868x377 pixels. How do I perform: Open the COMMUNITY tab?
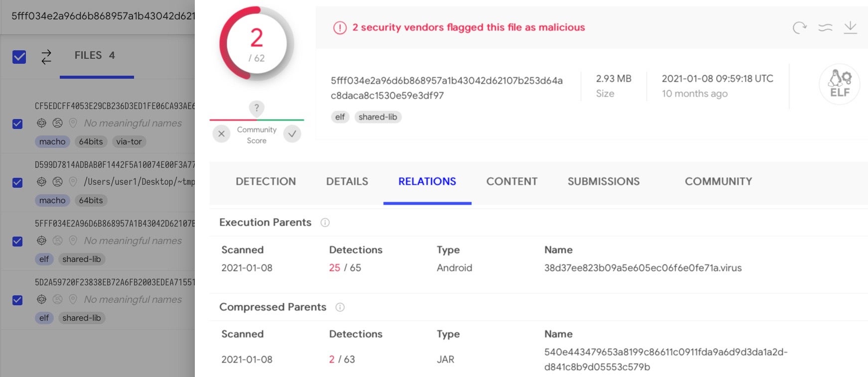point(718,182)
